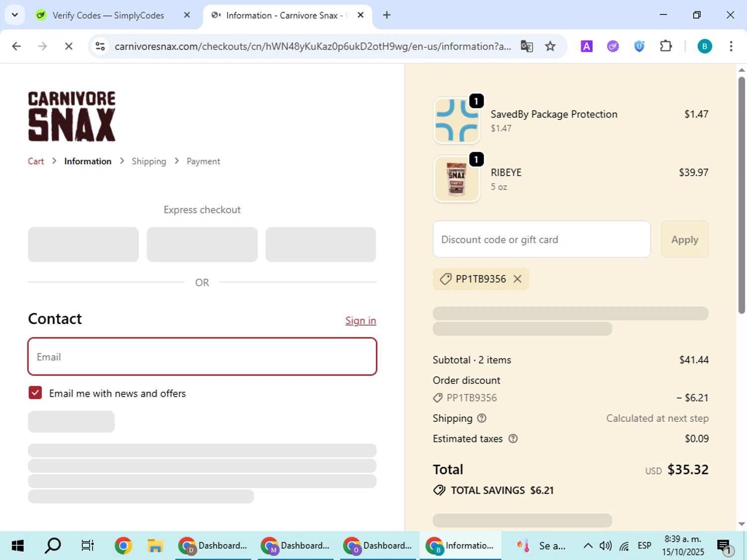Click Estimated taxes help icon
Viewport: 747px width, 560px height.
(x=513, y=439)
